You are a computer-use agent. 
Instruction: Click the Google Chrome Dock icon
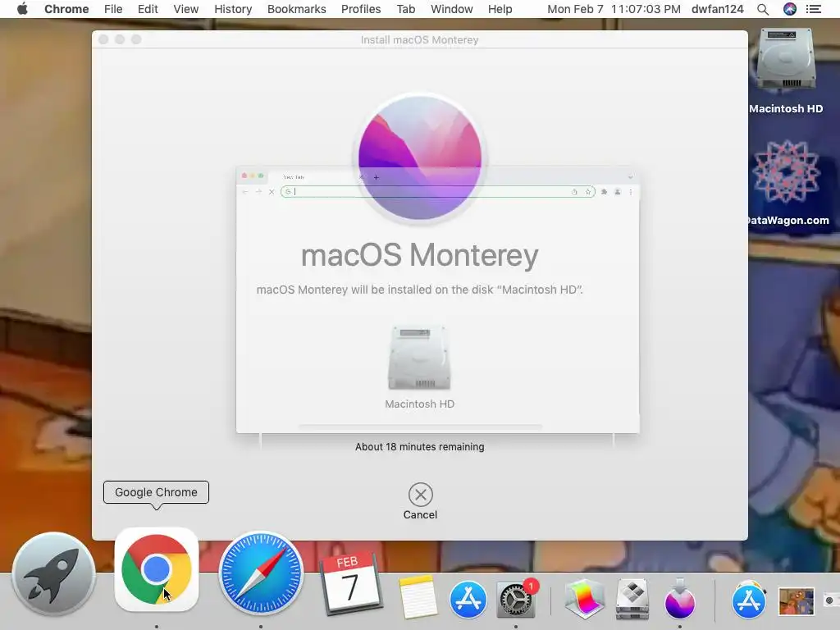(x=157, y=569)
